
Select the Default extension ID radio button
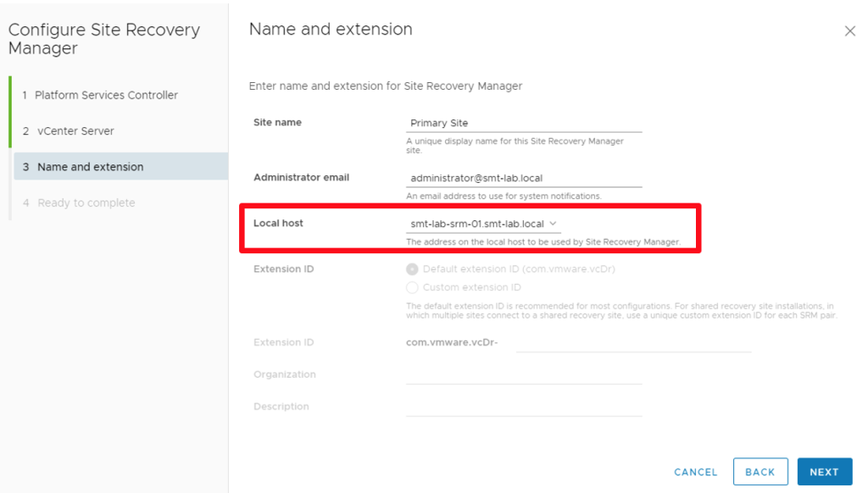413,269
